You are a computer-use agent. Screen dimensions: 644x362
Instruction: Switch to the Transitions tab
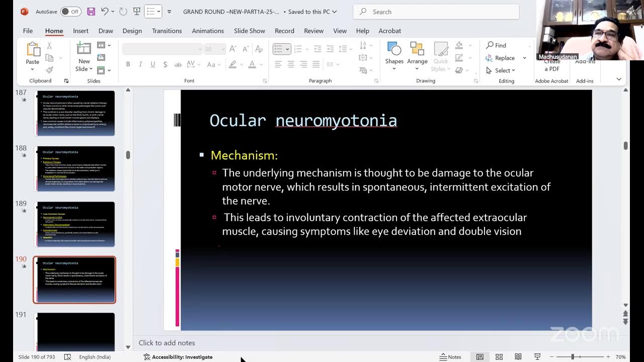pos(167,31)
